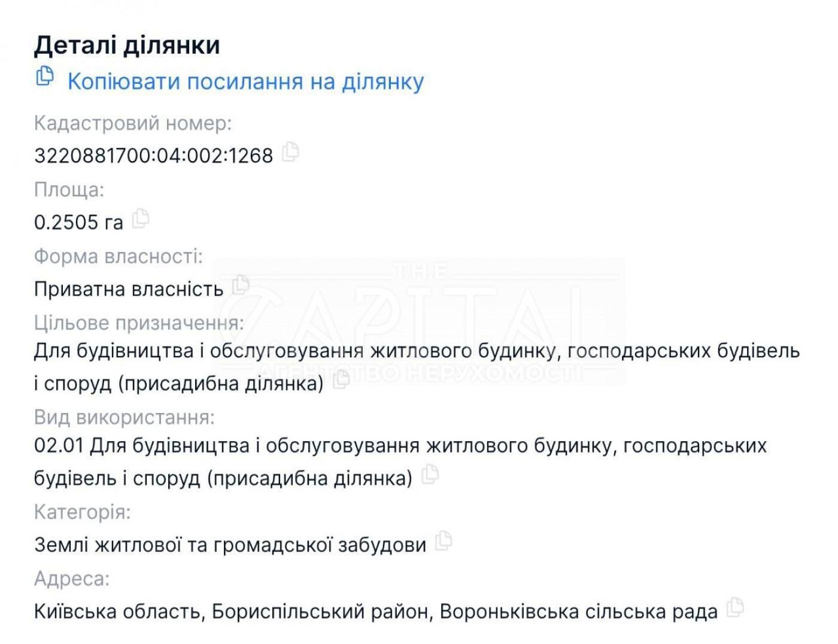838x644 pixels.
Task: Copy the 'Вид використання' 02.01 usage text
Action: (x=430, y=475)
